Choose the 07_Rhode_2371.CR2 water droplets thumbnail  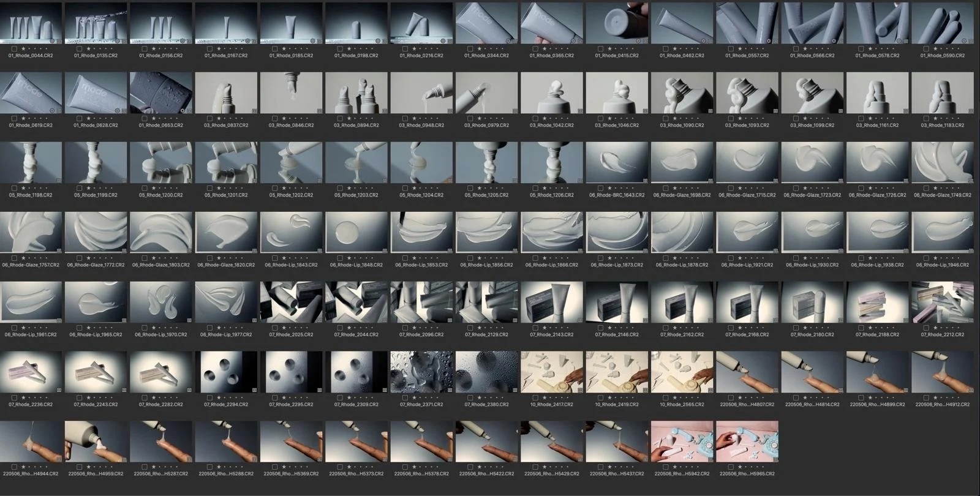[421, 372]
